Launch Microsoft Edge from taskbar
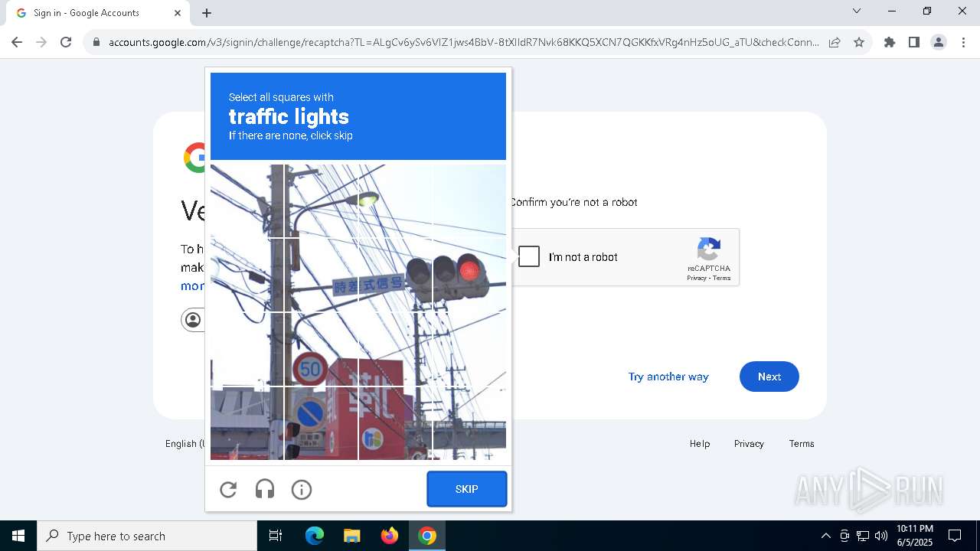 click(315, 536)
